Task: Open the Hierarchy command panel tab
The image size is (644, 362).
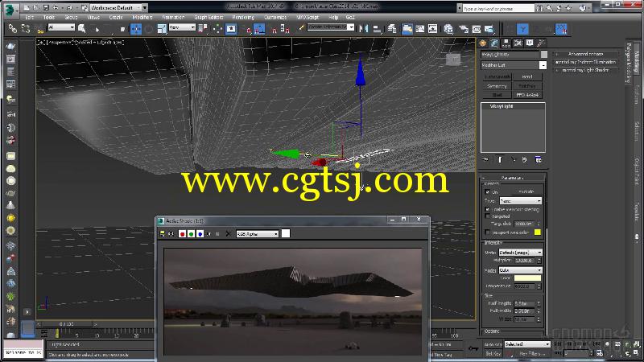Action: pyautogui.click(x=506, y=43)
